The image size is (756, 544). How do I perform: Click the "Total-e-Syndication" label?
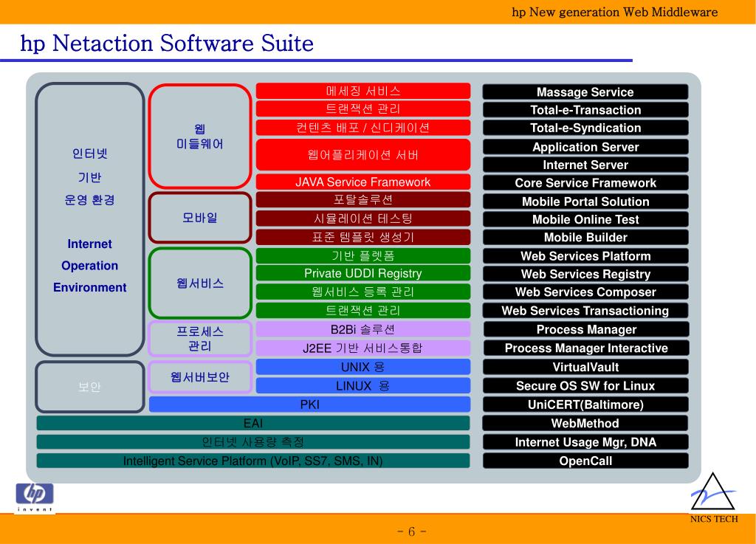coord(585,128)
